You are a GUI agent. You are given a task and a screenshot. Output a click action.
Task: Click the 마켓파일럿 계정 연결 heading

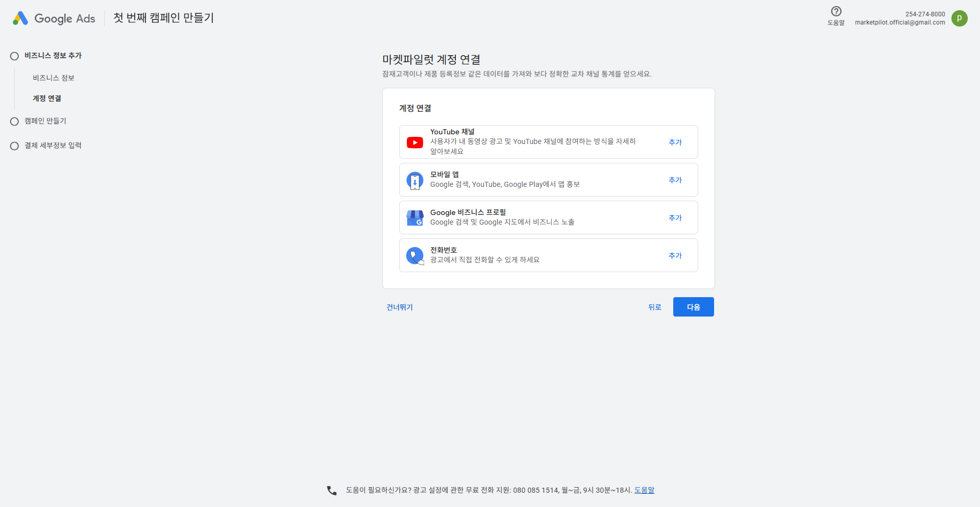(431, 60)
